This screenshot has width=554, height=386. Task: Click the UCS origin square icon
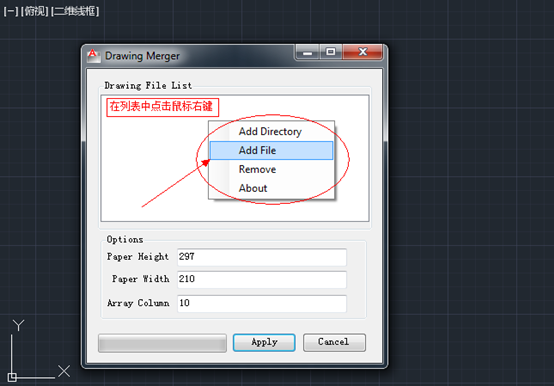tap(12, 377)
